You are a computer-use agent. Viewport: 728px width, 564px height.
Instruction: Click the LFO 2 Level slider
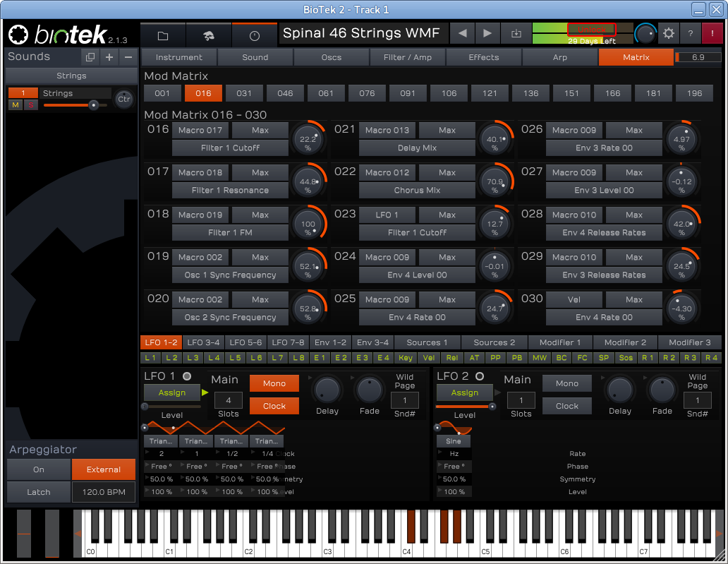[x=466, y=407]
